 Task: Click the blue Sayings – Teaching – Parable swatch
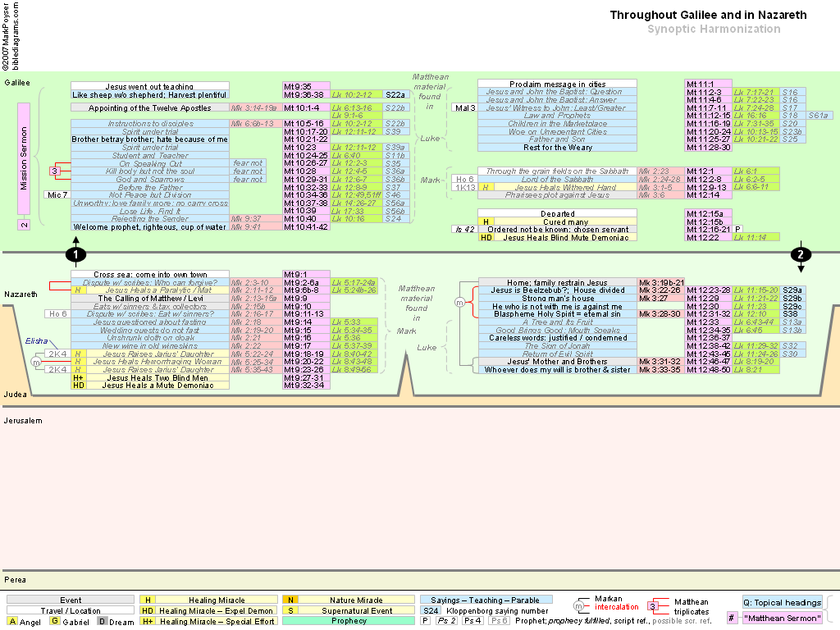[x=486, y=600]
